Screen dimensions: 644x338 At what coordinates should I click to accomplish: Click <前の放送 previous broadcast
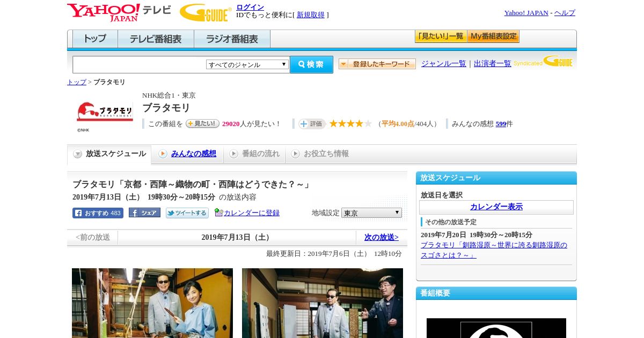(93, 237)
